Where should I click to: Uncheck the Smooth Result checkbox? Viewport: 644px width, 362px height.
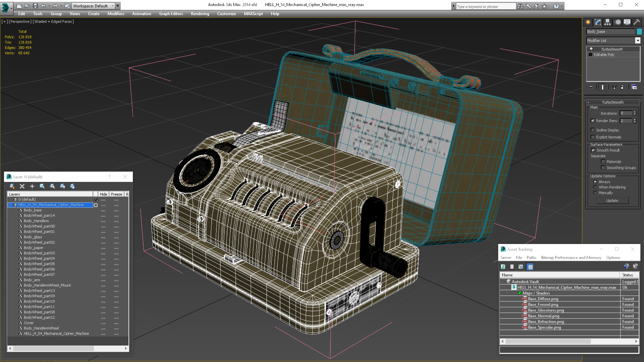tap(593, 150)
